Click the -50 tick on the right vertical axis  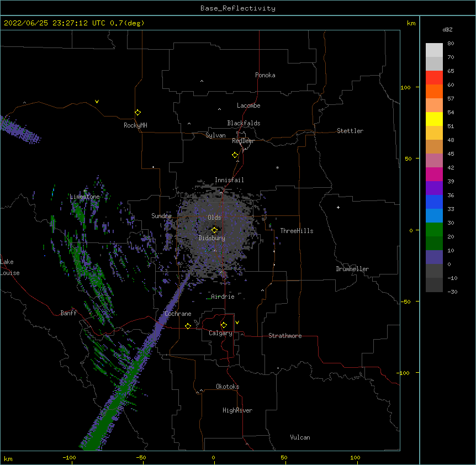(405, 302)
